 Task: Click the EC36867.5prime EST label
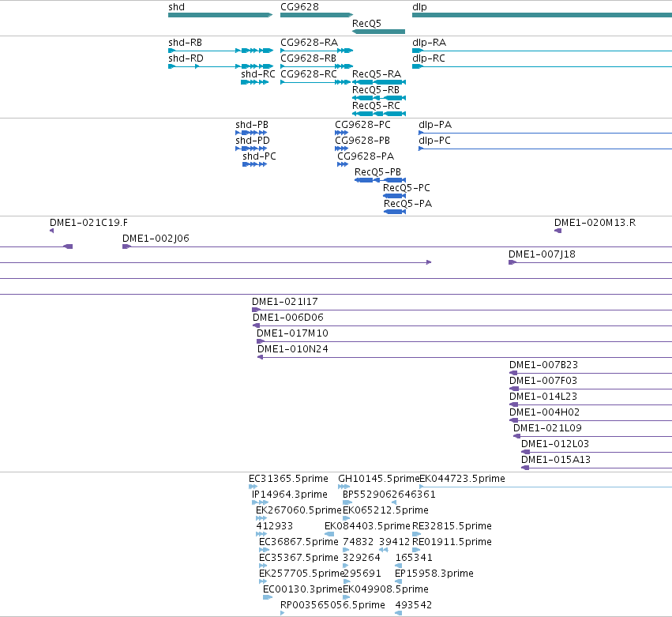[x=298, y=543]
